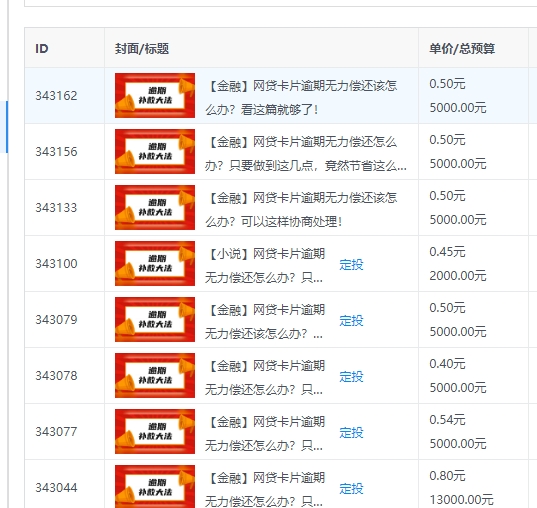Open title text of article 343156
This screenshot has width=537, height=508.
305,153
